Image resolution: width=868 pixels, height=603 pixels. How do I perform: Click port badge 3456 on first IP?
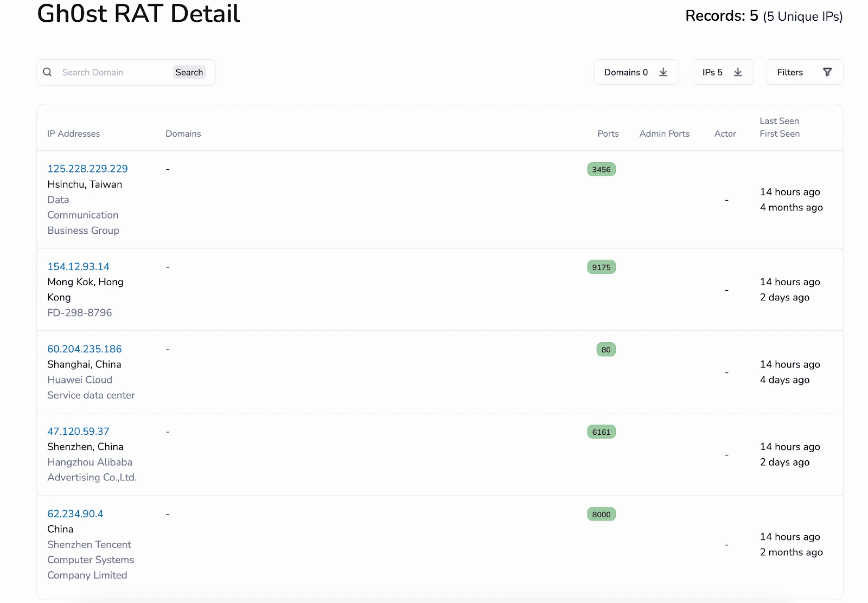tap(601, 169)
